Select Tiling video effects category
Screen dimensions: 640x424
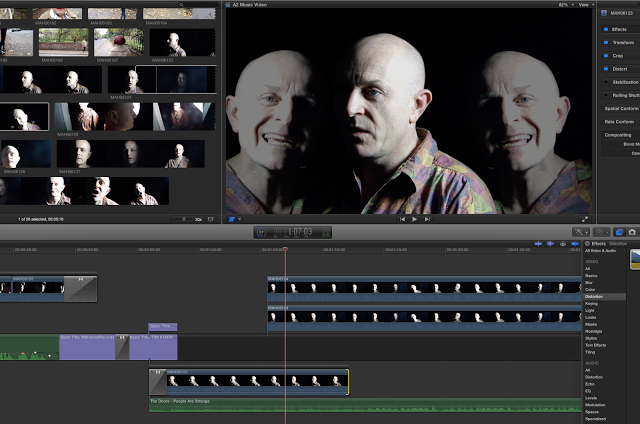tap(590, 352)
